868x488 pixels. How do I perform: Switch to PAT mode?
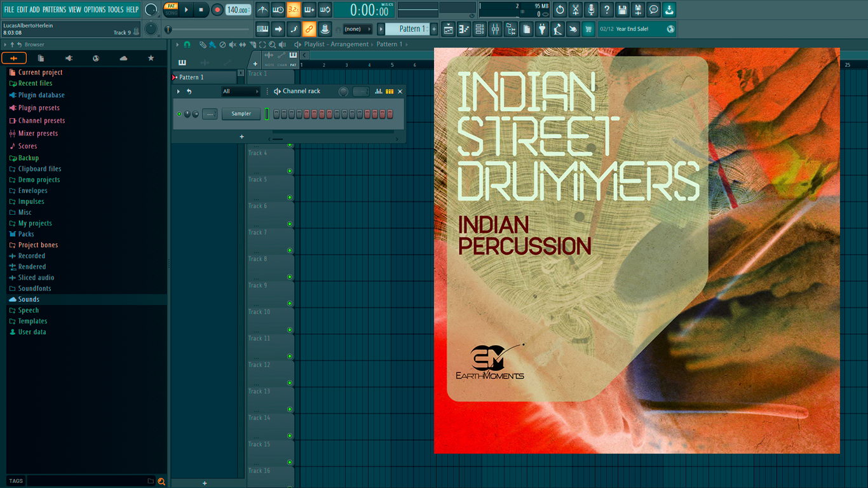171,6
